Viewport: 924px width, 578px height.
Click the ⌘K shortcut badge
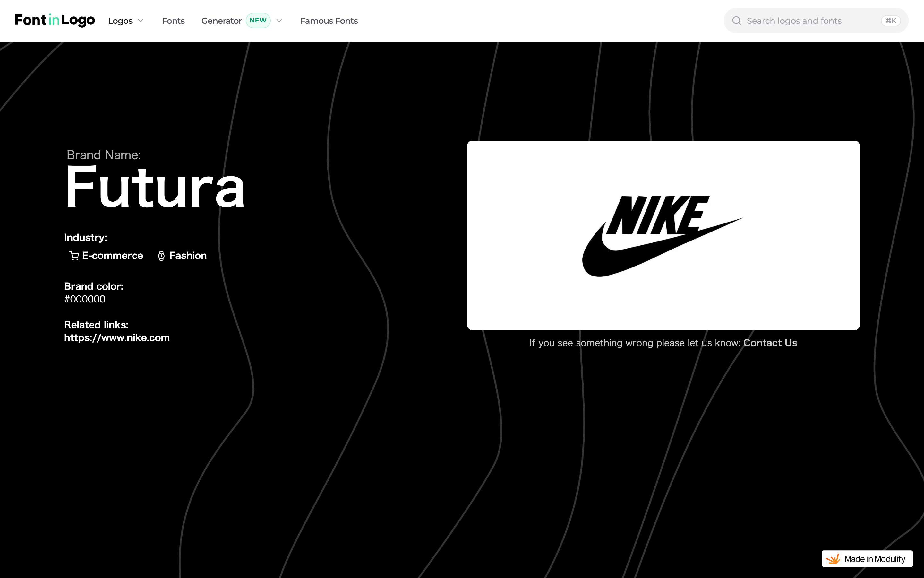coord(891,21)
